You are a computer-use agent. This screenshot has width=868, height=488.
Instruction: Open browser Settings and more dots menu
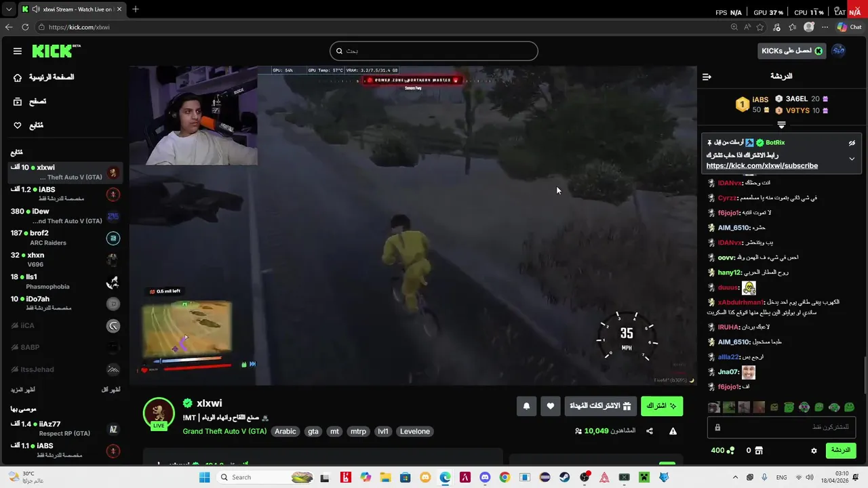825,27
